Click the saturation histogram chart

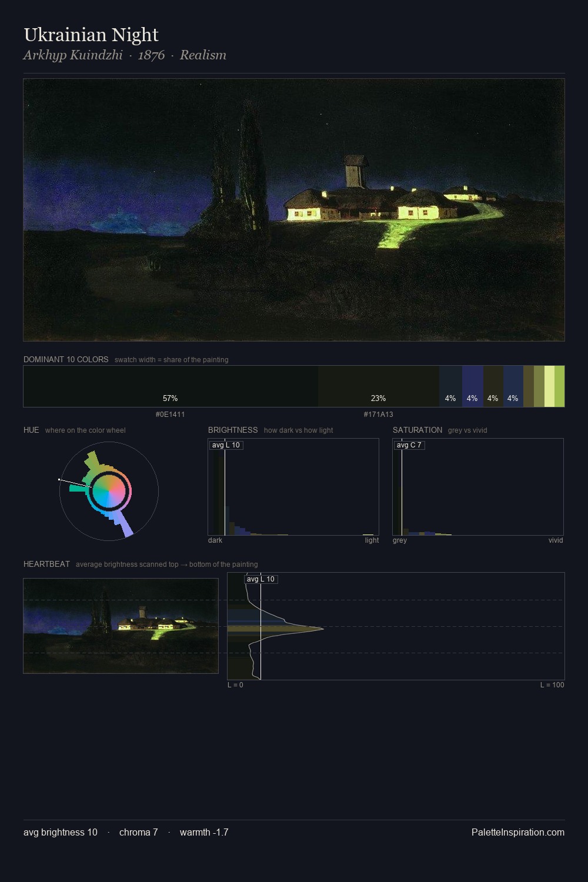478,487
